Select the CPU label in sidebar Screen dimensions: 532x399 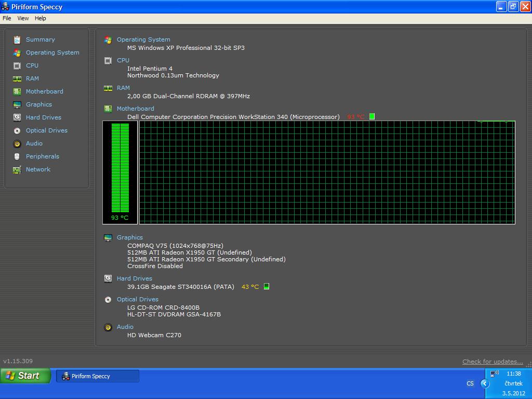(32, 65)
